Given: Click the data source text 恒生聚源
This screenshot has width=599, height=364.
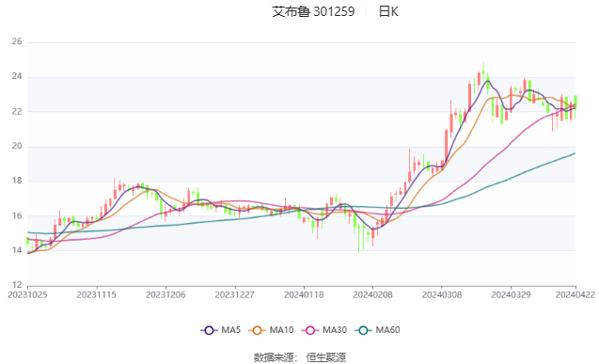Looking at the screenshot, I should point(326,357).
